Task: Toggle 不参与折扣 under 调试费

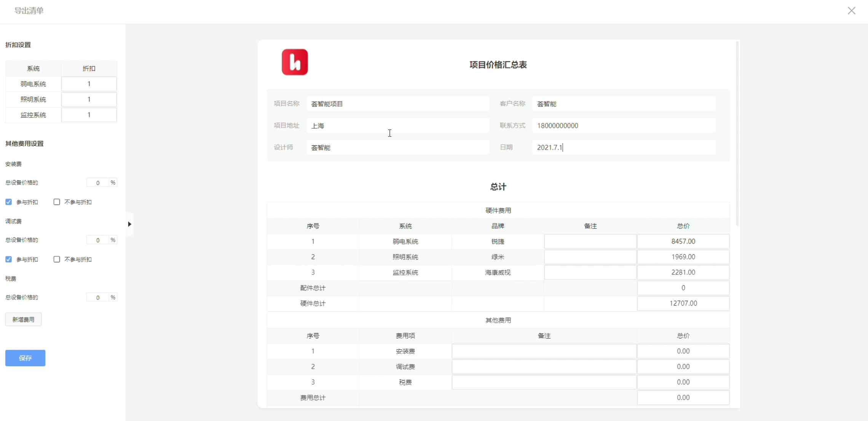Action: [57, 260]
